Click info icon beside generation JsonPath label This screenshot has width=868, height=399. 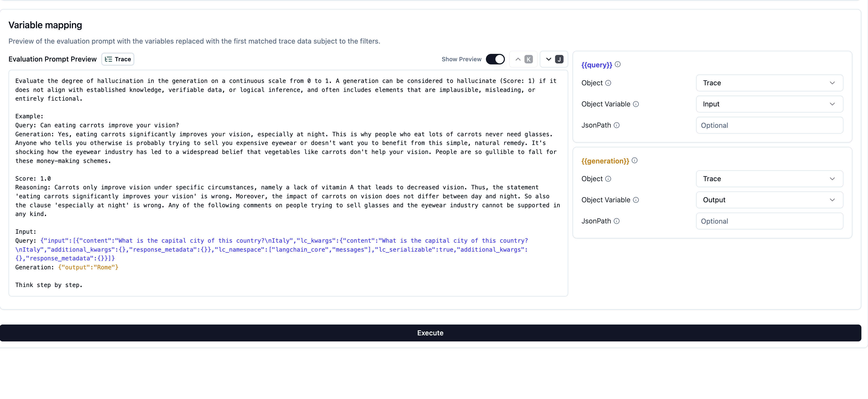point(617,221)
